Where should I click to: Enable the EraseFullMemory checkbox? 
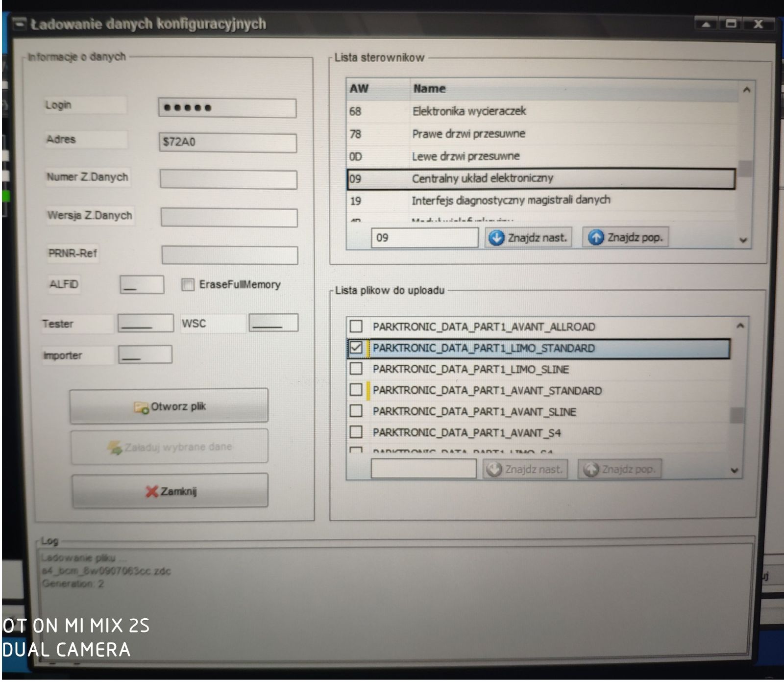(188, 285)
